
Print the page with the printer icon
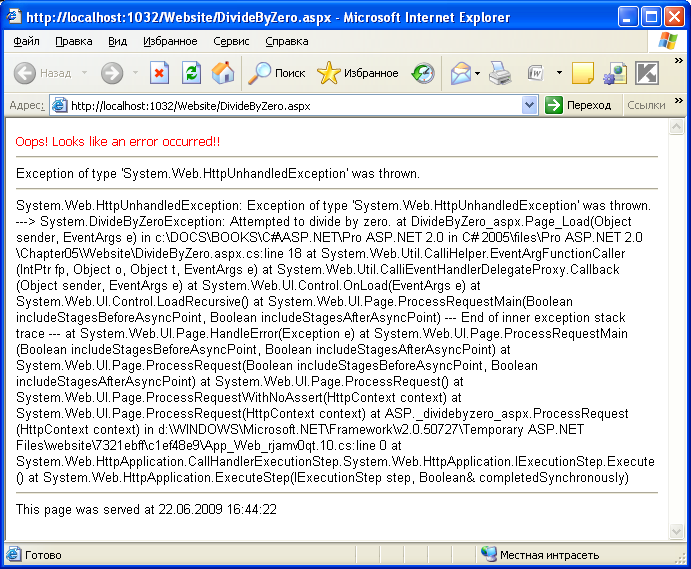[x=500, y=73]
